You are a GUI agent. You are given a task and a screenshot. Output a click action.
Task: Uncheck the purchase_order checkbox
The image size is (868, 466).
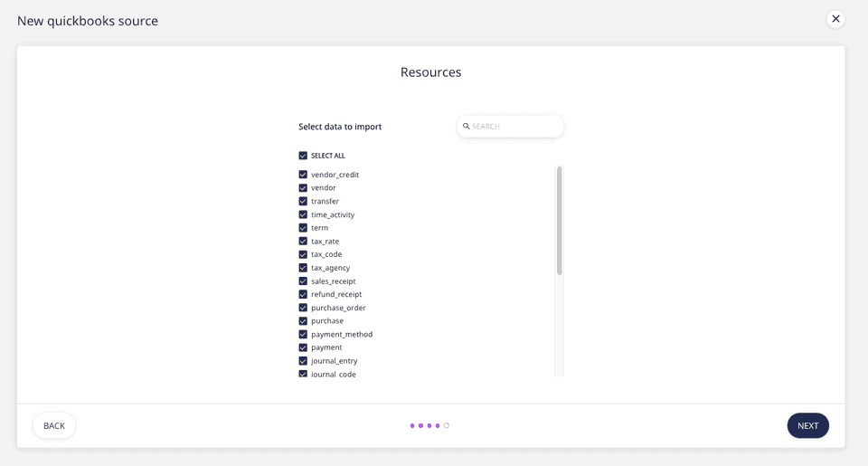pos(303,308)
